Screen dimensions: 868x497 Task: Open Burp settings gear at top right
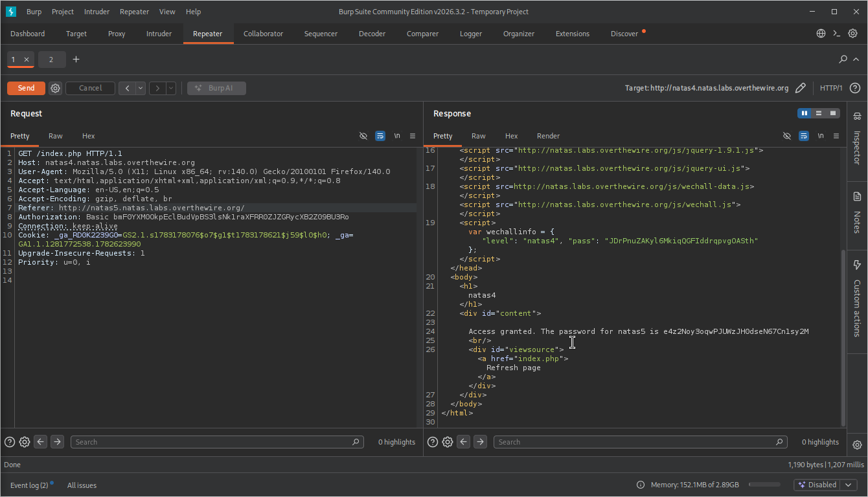853,34
